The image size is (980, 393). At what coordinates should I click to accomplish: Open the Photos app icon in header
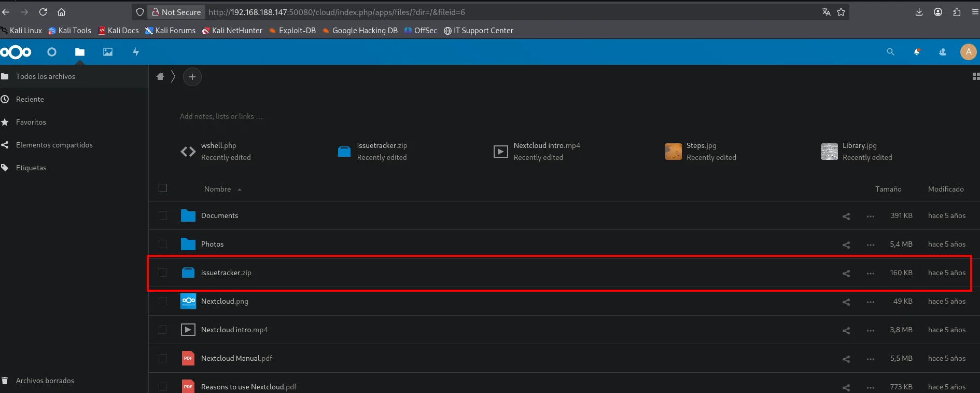[108, 52]
